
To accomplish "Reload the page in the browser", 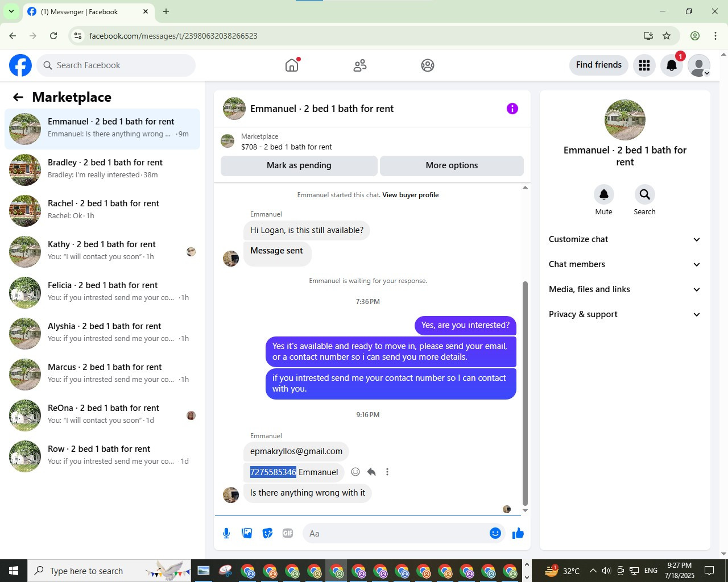I will pyautogui.click(x=53, y=36).
